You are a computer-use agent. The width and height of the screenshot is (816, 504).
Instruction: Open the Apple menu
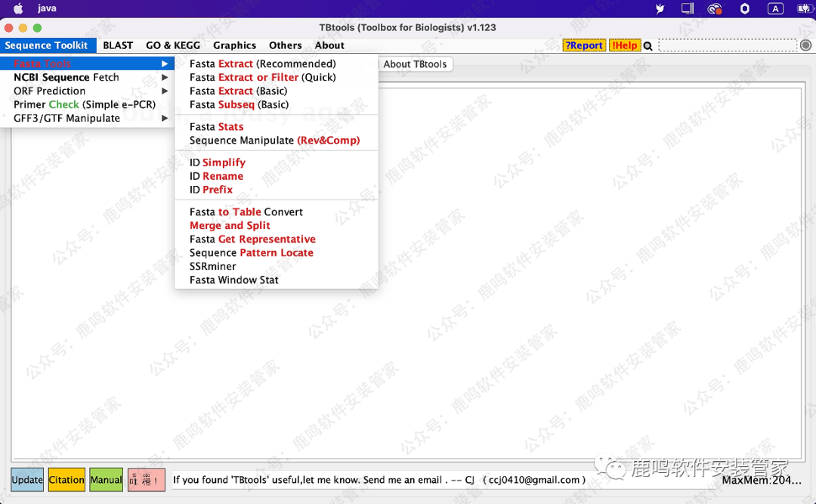pyautogui.click(x=18, y=9)
